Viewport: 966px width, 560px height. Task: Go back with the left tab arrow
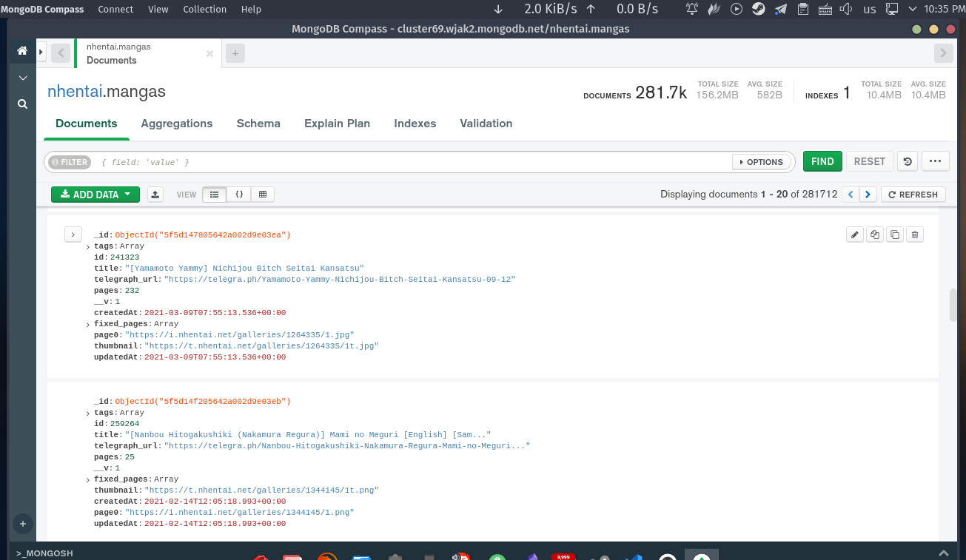(x=61, y=53)
